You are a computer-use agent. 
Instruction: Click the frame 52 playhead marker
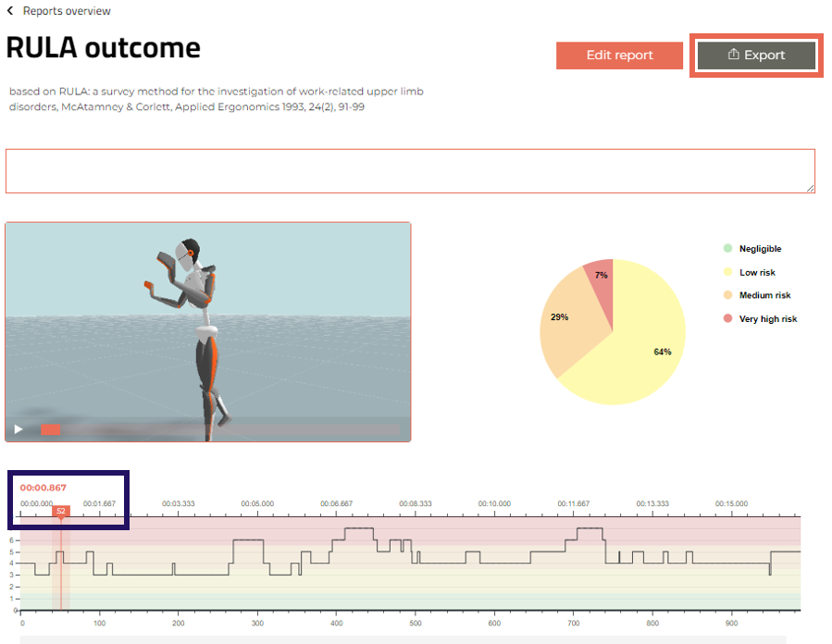coord(61,511)
